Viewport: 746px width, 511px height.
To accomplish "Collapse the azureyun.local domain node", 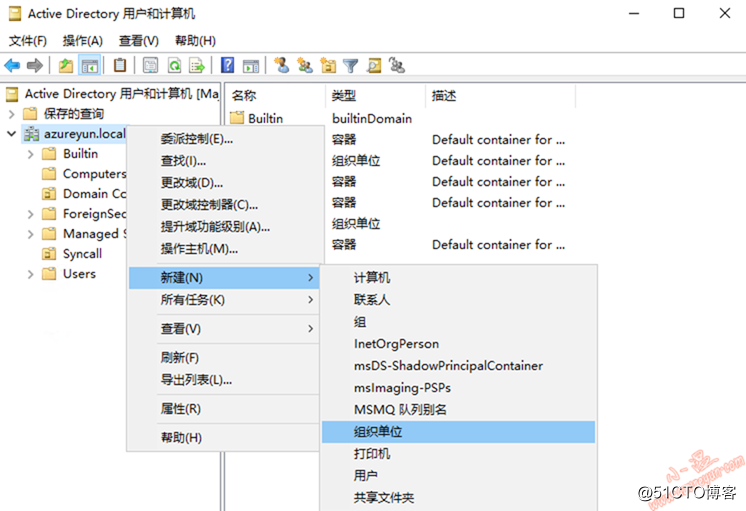I will pos(11,134).
